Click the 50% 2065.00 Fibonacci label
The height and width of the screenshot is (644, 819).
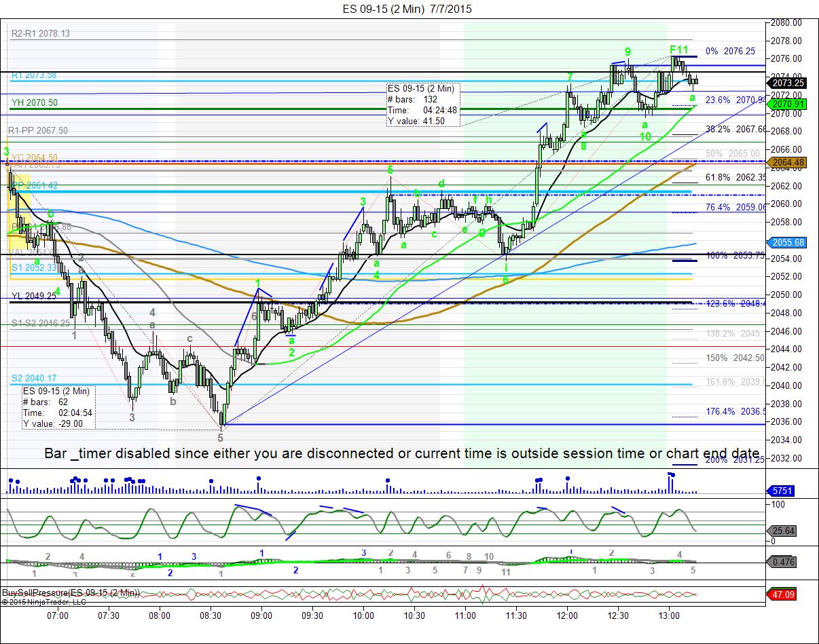[x=733, y=154]
